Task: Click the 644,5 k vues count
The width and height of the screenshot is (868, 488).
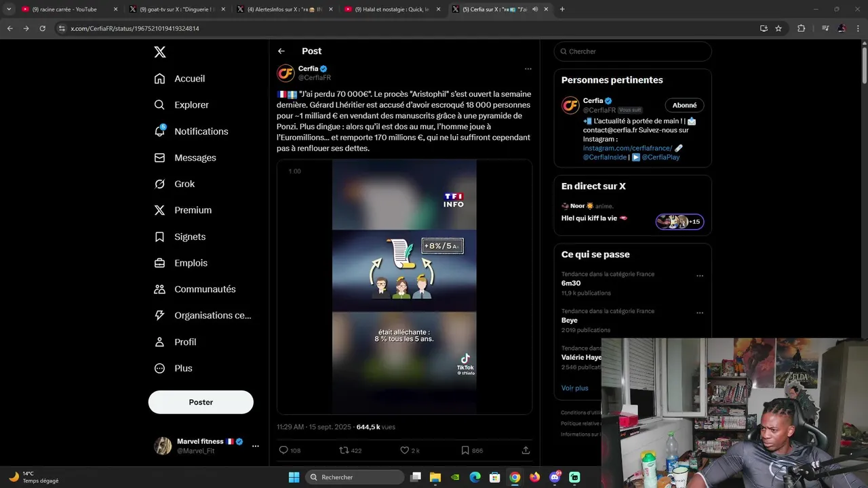Action: pos(376,427)
